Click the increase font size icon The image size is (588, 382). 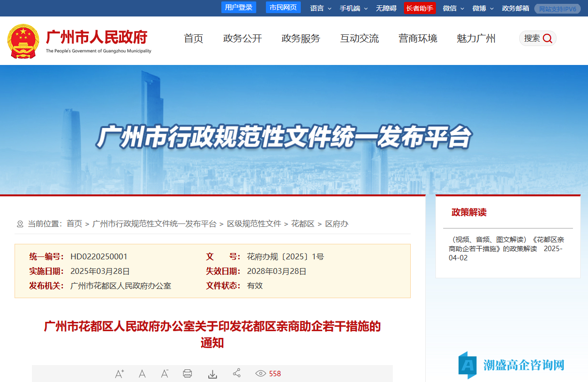click(x=119, y=373)
